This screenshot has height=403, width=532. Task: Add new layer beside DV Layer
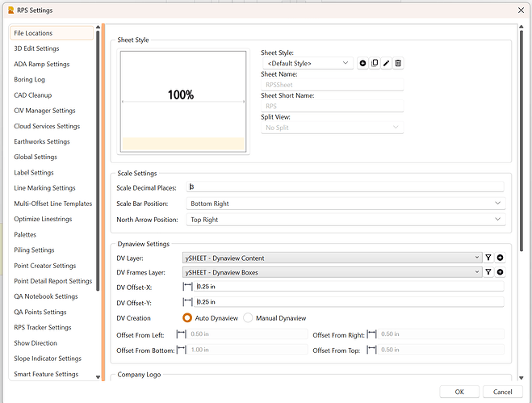501,258
